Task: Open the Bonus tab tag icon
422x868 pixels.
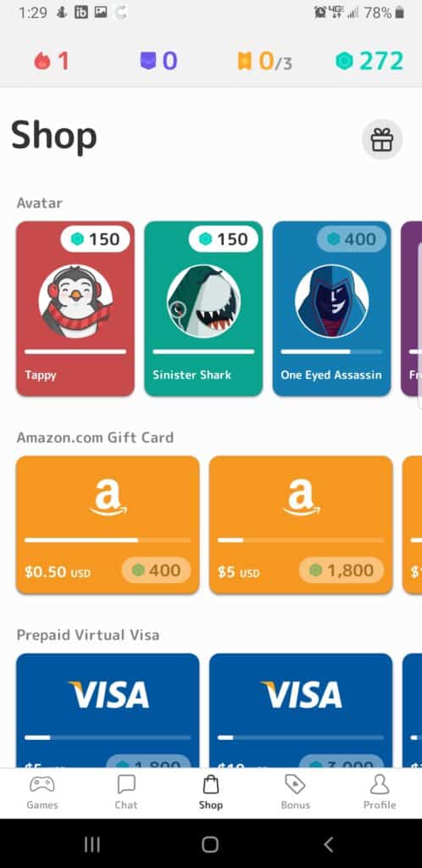Action: click(296, 784)
